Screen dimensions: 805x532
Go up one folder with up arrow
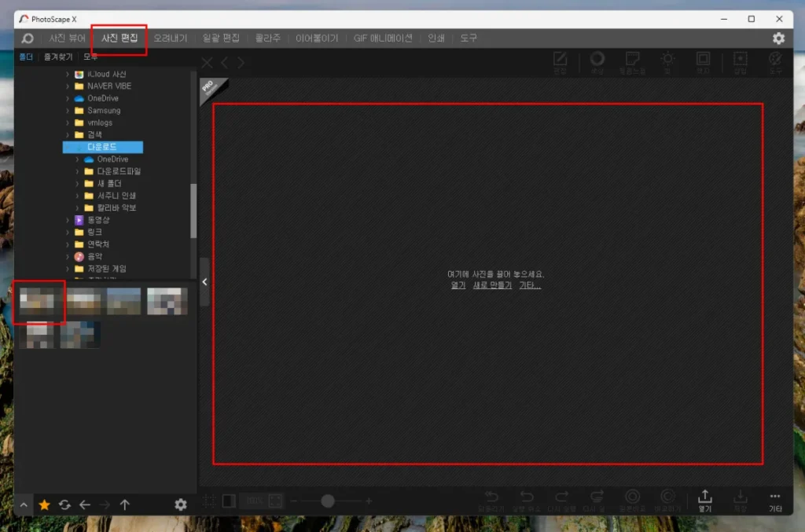[x=124, y=505]
